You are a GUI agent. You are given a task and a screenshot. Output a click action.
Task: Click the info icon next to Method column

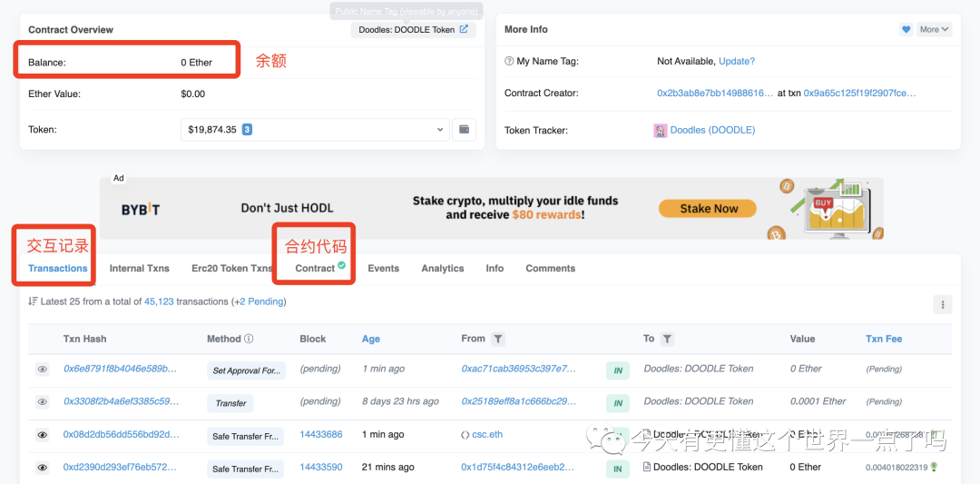(249, 339)
